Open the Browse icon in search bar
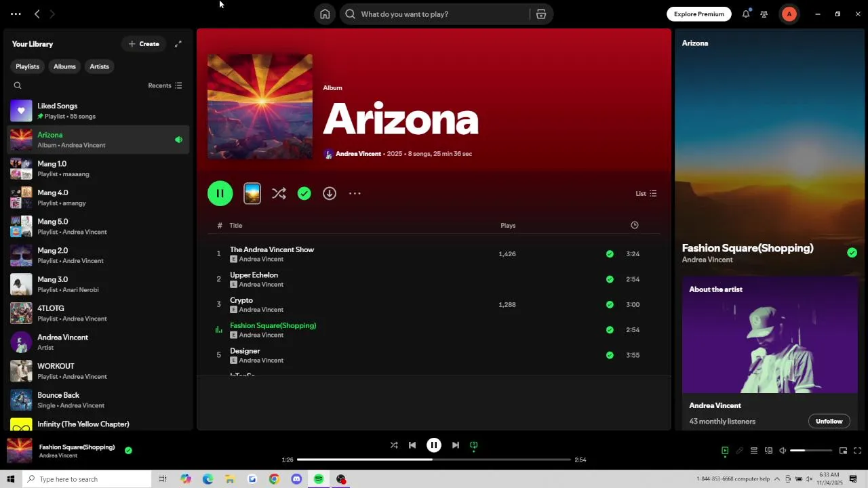This screenshot has width=868, height=488. coord(541,14)
